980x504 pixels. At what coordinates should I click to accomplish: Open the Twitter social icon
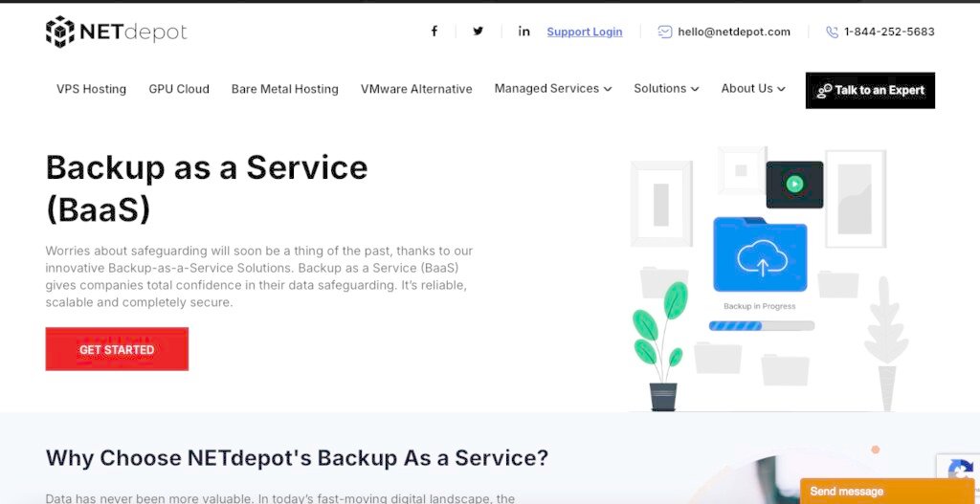[478, 32]
